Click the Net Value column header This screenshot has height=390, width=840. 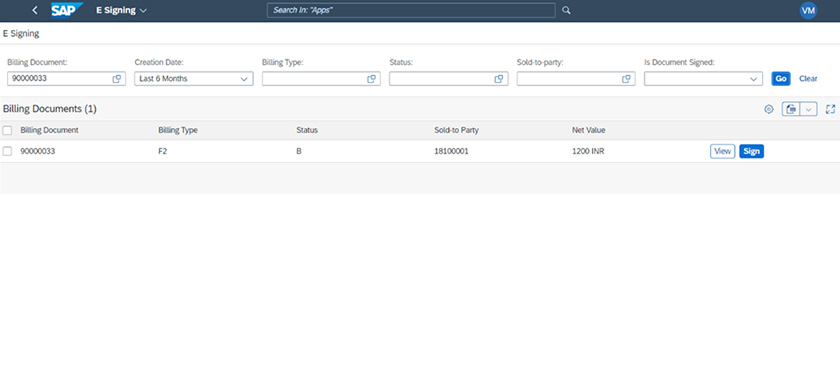point(589,130)
